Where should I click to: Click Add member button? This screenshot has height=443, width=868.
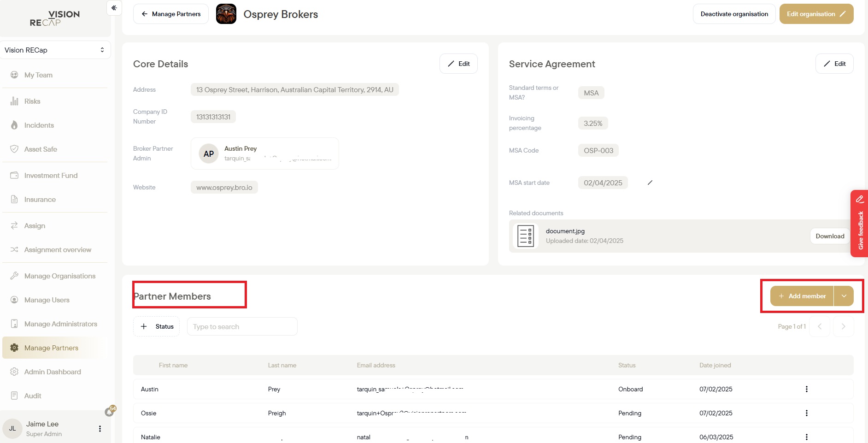tap(802, 296)
